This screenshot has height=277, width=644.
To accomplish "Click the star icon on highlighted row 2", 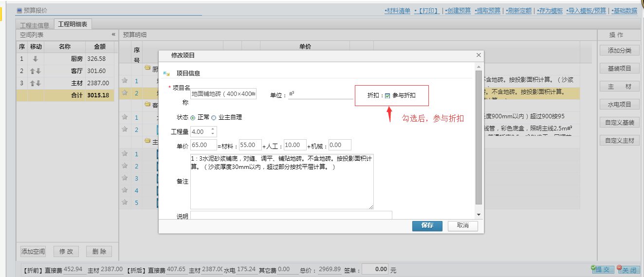I will 125,92.
